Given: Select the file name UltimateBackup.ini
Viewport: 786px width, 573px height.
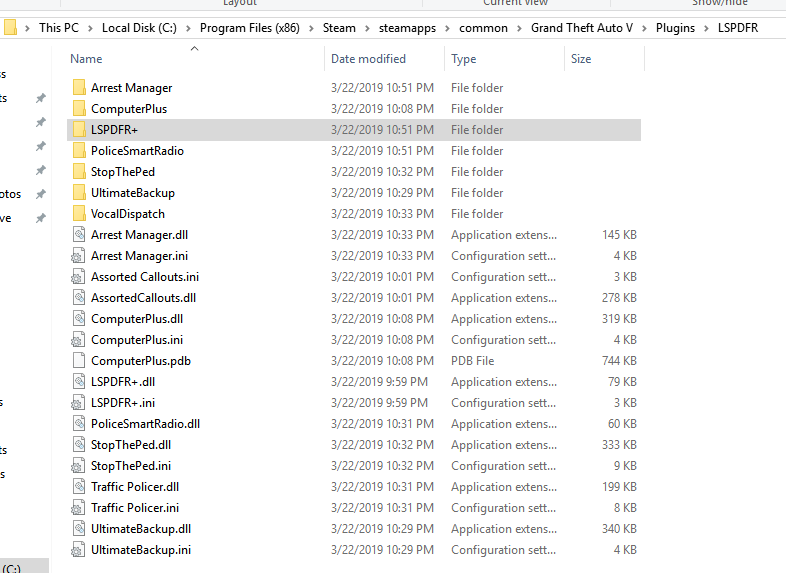Looking at the screenshot, I should coord(141,550).
